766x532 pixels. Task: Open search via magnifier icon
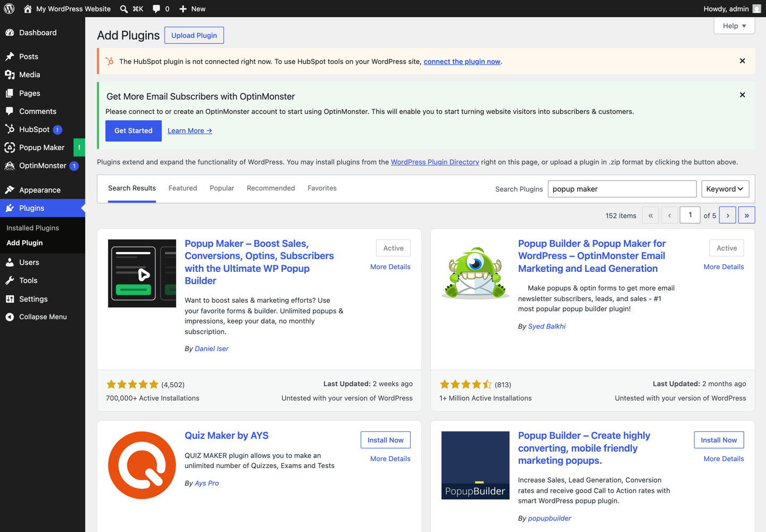coord(123,9)
